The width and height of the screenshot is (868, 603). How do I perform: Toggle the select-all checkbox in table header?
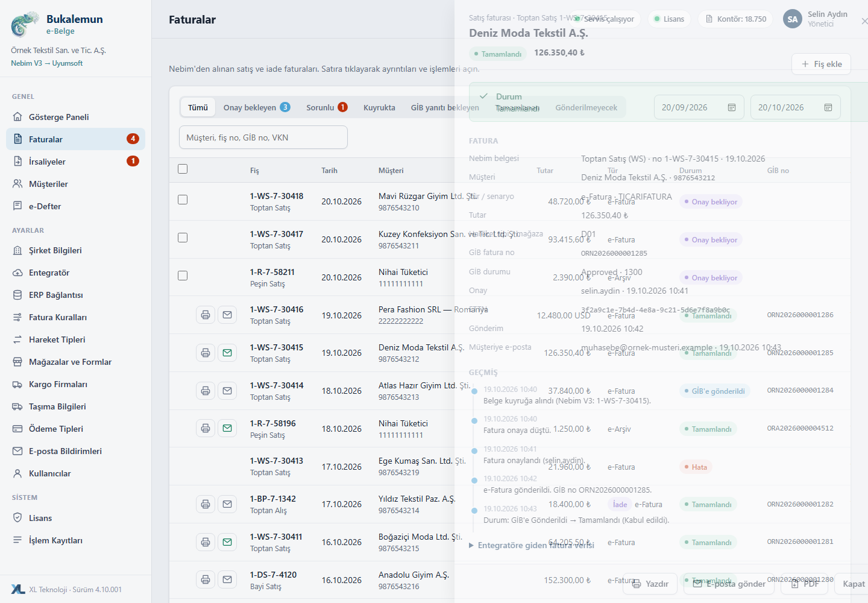[x=183, y=169]
